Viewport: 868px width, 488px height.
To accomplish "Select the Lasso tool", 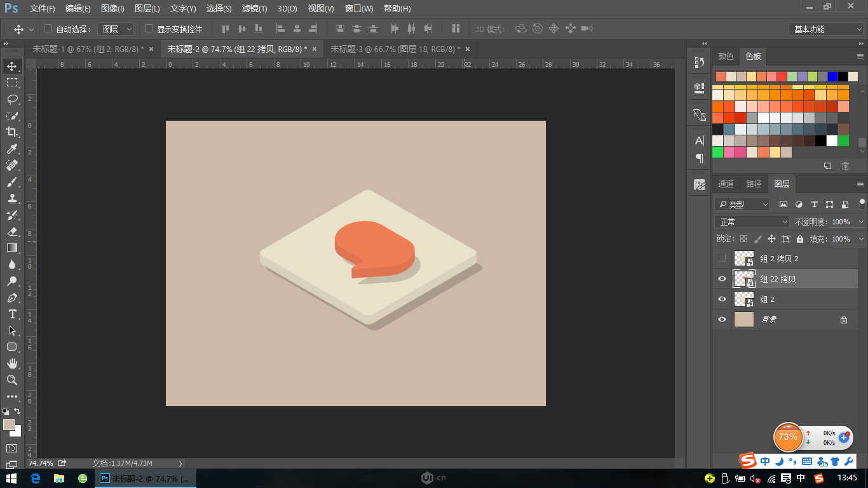I will point(11,99).
